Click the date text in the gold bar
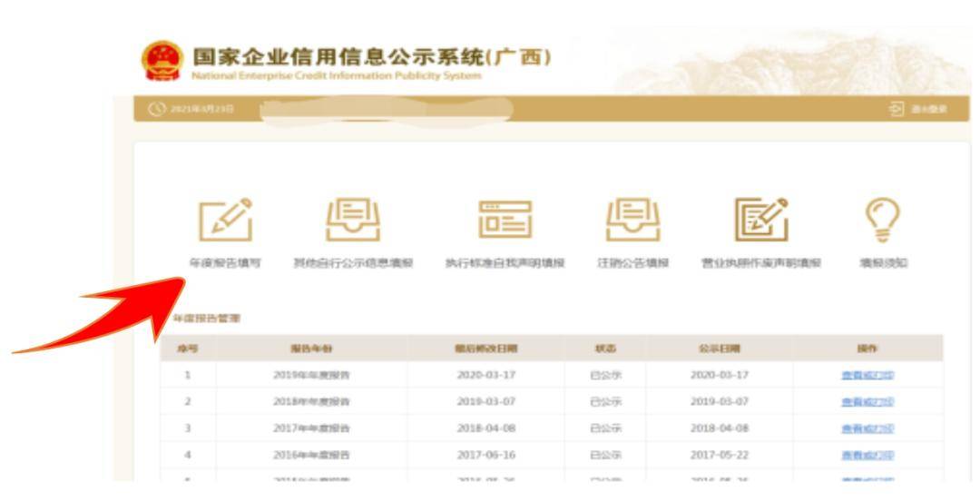Viewport: 980px width, 501px height. tap(201, 109)
